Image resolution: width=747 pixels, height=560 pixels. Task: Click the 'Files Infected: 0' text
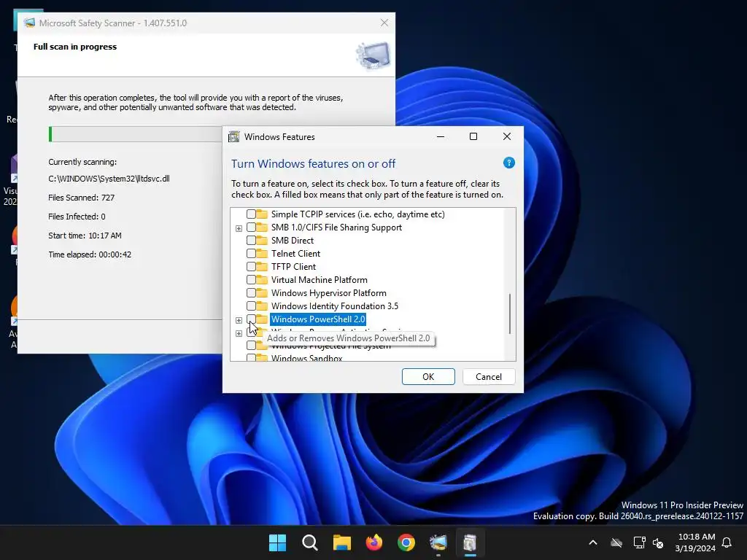click(77, 216)
